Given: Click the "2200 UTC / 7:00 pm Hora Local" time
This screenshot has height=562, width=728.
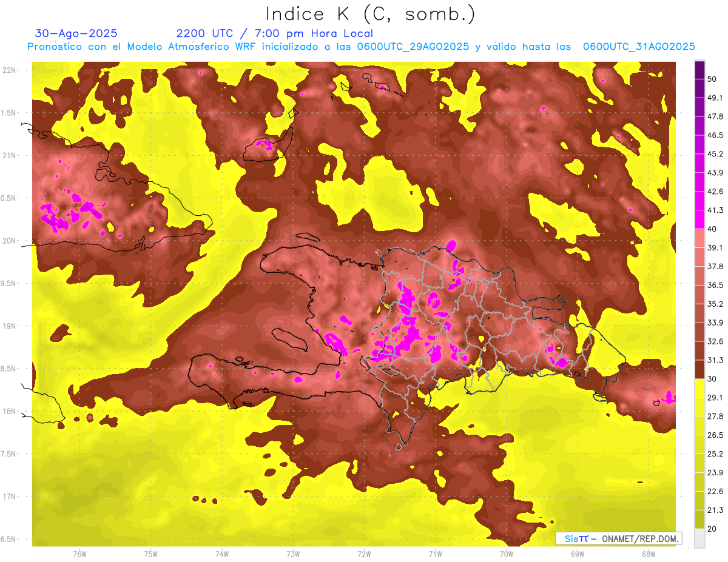Looking at the screenshot, I should coord(274,33).
